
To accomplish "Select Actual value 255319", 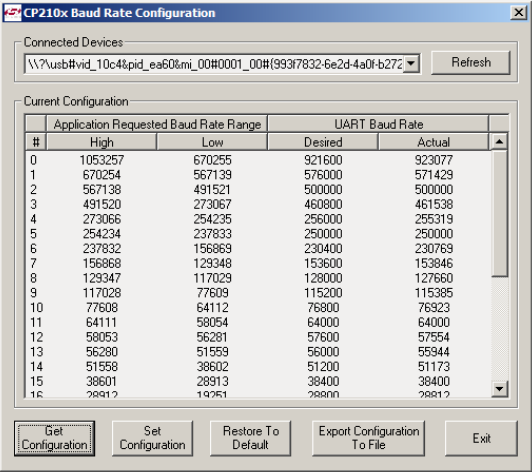I will [x=434, y=219].
